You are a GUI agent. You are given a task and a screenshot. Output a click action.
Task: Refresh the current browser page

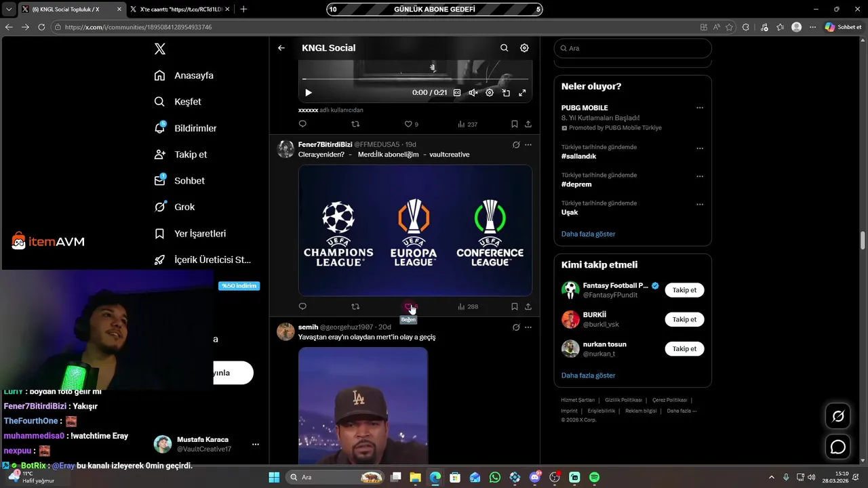[x=41, y=27]
